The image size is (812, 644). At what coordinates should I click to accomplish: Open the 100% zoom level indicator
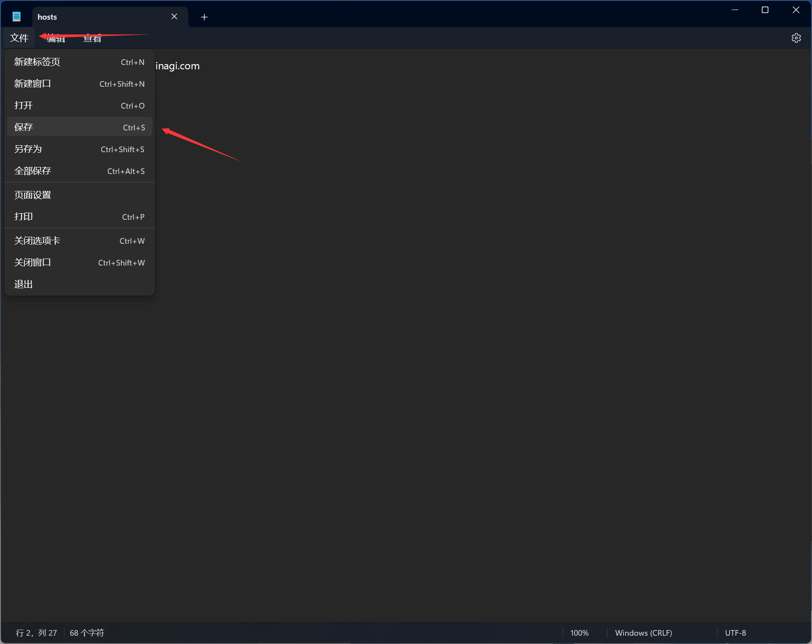[x=579, y=633]
